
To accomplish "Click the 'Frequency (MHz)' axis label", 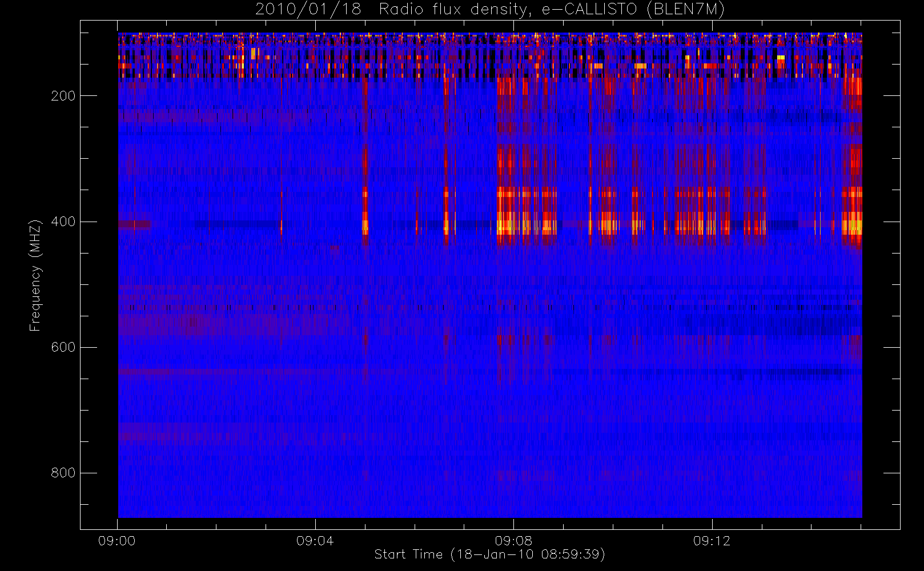I will pos(35,275).
